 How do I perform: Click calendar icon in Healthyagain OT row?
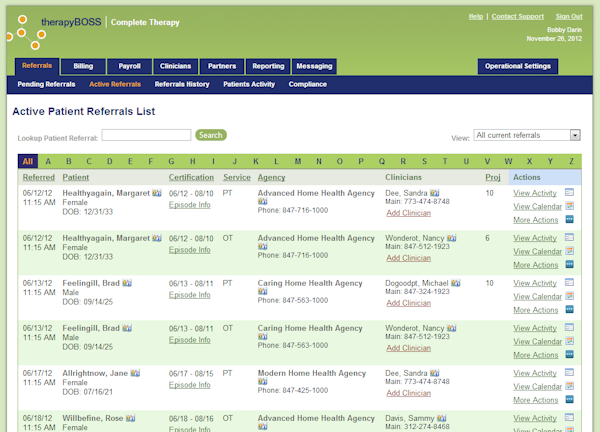coord(569,251)
